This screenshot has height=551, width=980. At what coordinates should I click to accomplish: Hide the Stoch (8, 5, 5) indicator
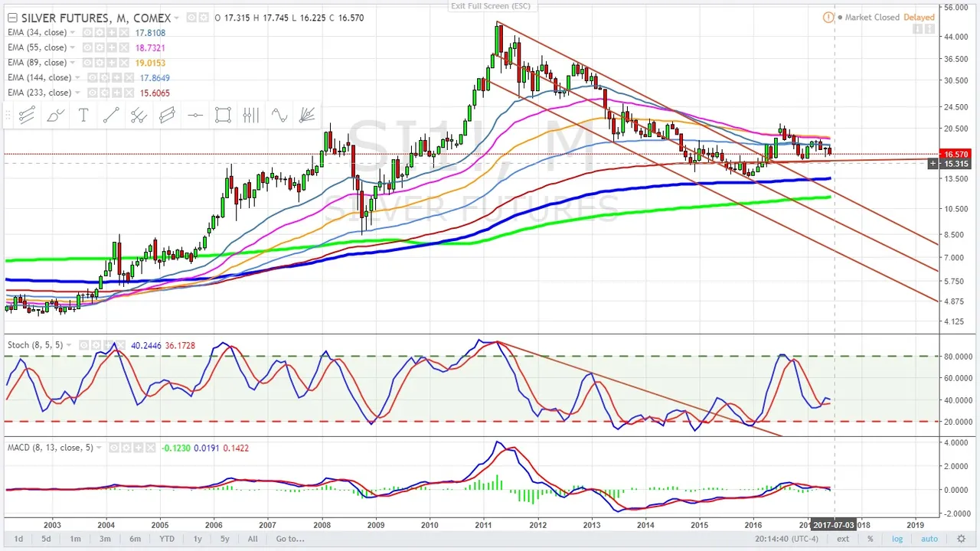pyautogui.click(x=83, y=345)
